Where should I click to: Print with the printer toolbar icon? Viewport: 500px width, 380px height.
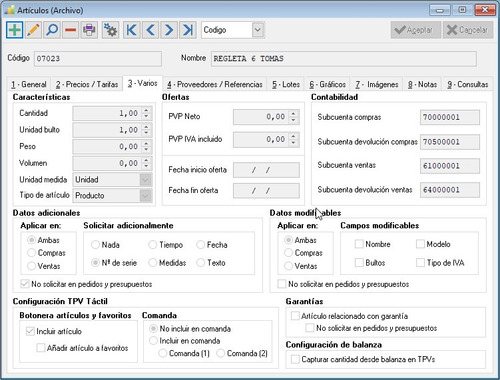(89, 30)
